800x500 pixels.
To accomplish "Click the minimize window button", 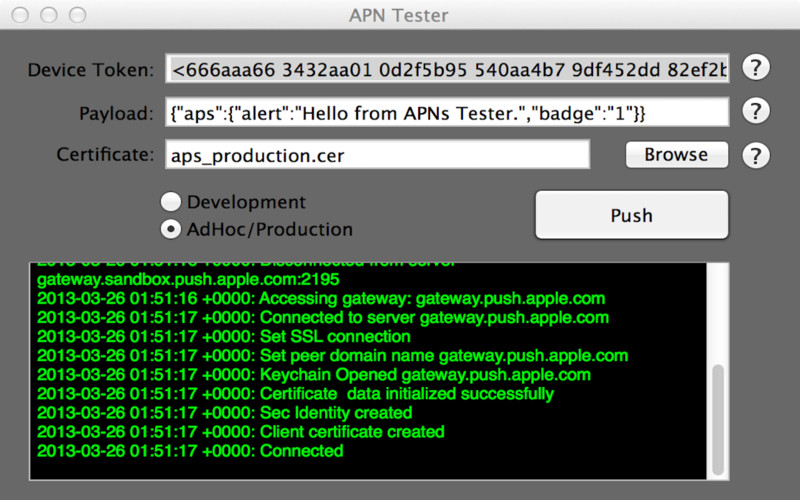I will point(49,15).
